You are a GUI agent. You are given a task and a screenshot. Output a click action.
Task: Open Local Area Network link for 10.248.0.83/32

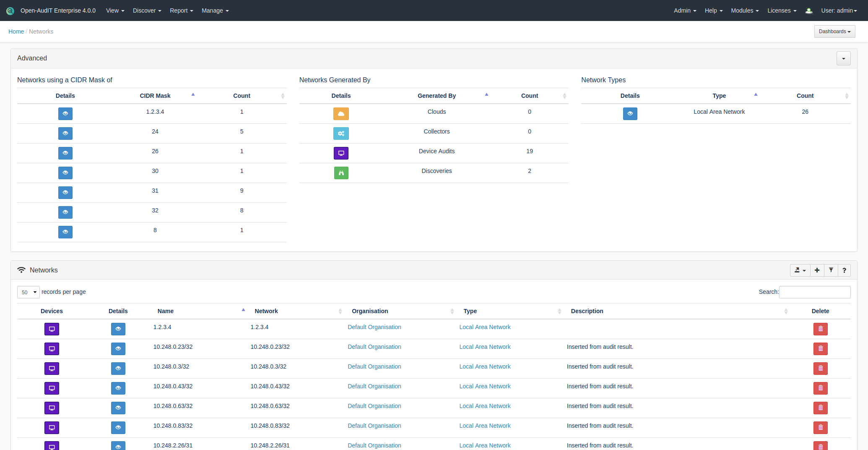point(485,426)
